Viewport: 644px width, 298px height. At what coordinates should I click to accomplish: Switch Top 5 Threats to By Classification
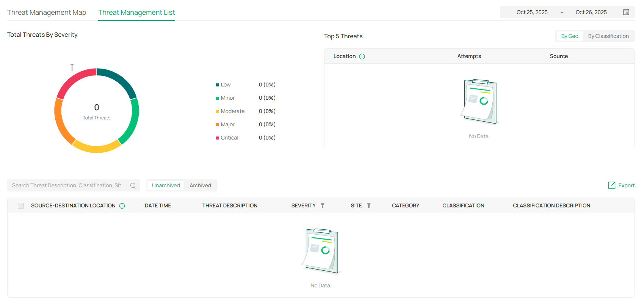608,36
